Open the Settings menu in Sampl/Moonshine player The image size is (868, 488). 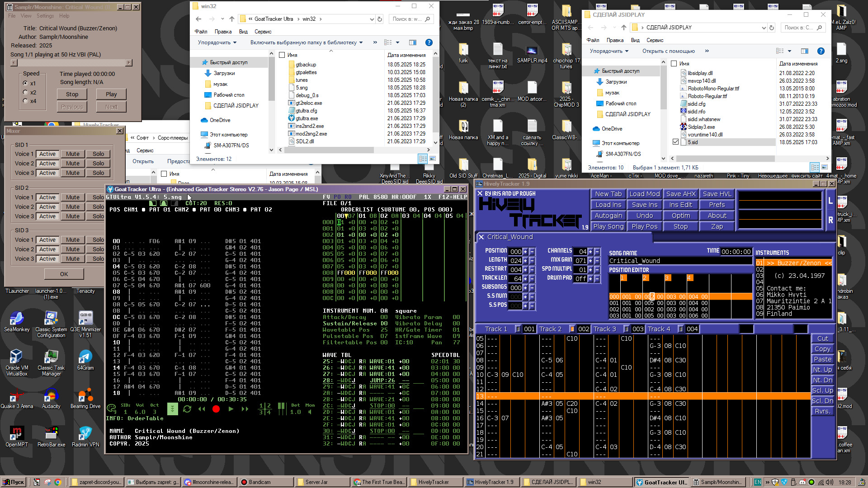45,16
